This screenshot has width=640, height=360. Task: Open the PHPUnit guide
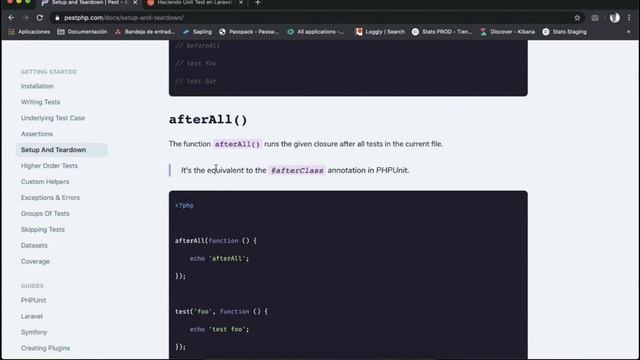[x=33, y=300]
